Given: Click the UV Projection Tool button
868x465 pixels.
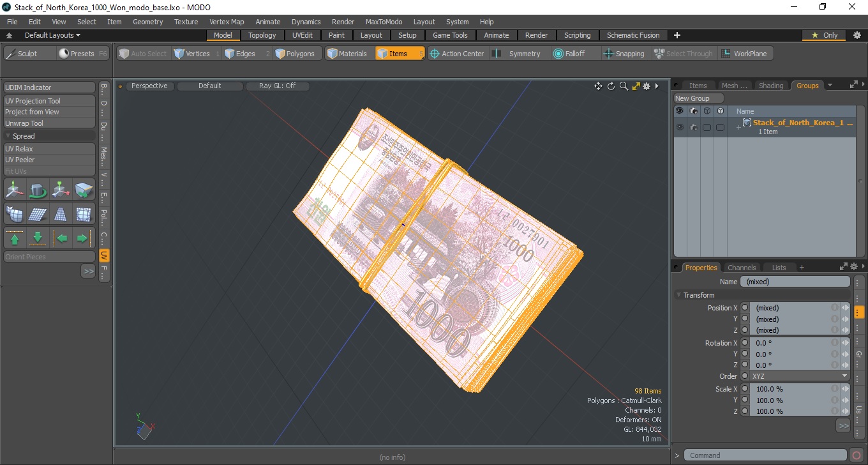Looking at the screenshot, I should pyautogui.click(x=50, y=101).
